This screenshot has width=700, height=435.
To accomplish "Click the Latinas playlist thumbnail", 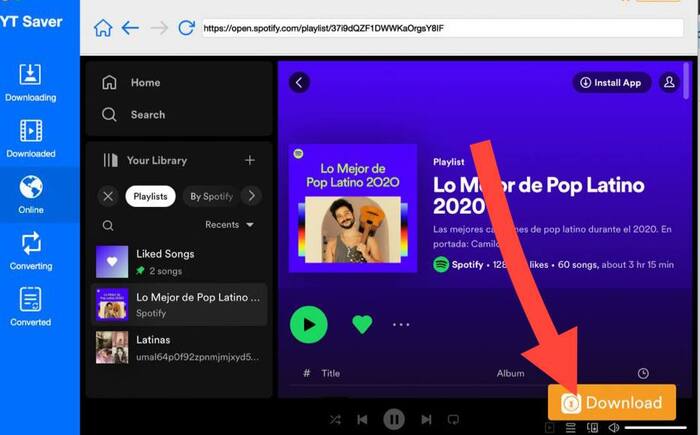I will 112,347.
